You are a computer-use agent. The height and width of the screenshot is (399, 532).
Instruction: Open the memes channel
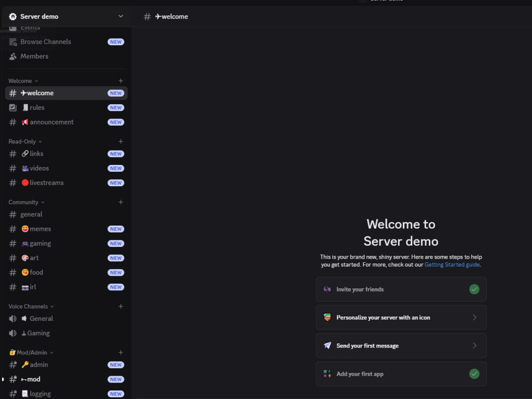pyautogui.click(x=66, y=229)
